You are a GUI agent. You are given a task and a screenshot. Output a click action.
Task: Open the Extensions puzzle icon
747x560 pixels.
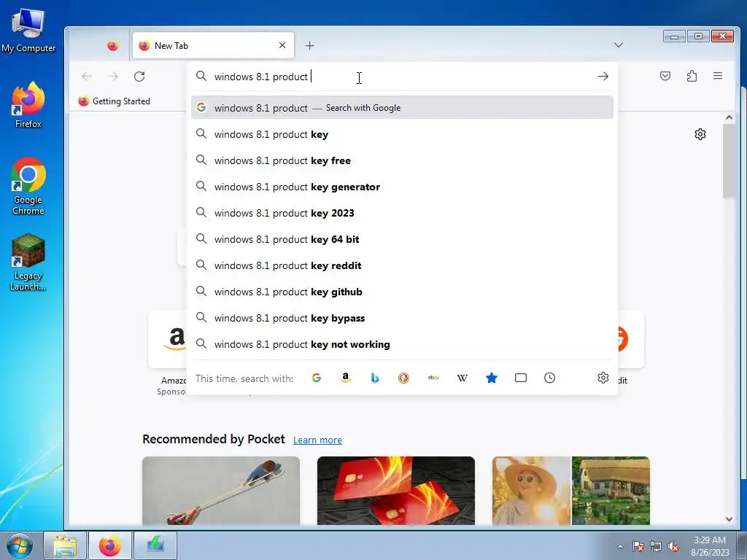coord(692,76)
